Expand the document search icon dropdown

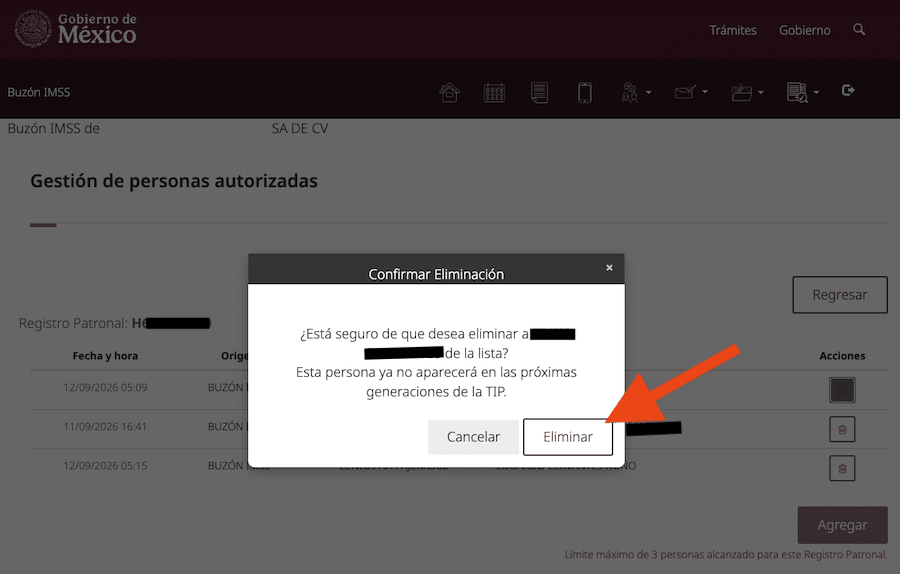pyautogui.click(x=802, y=92)
